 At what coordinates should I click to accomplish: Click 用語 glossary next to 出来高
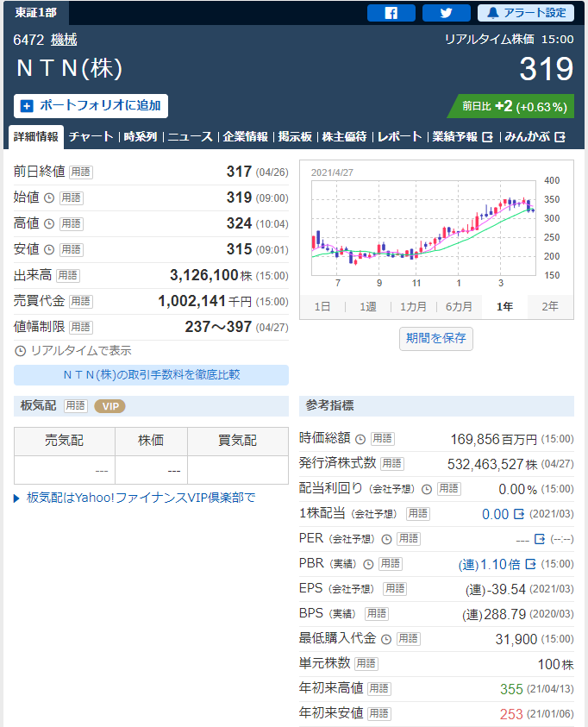point(67,276)
